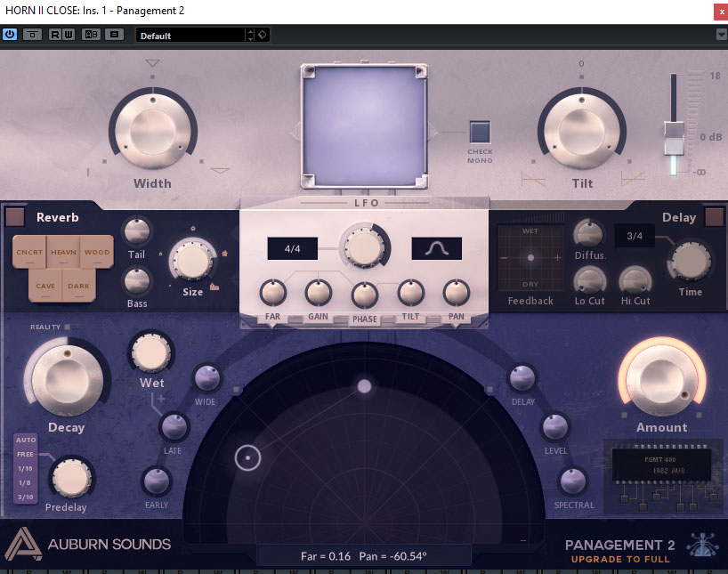The height and width of the screenshot is (574, 728).
Task: Click the reverb Decay knob
Action: pyautogui.click(x=68, y=381)
